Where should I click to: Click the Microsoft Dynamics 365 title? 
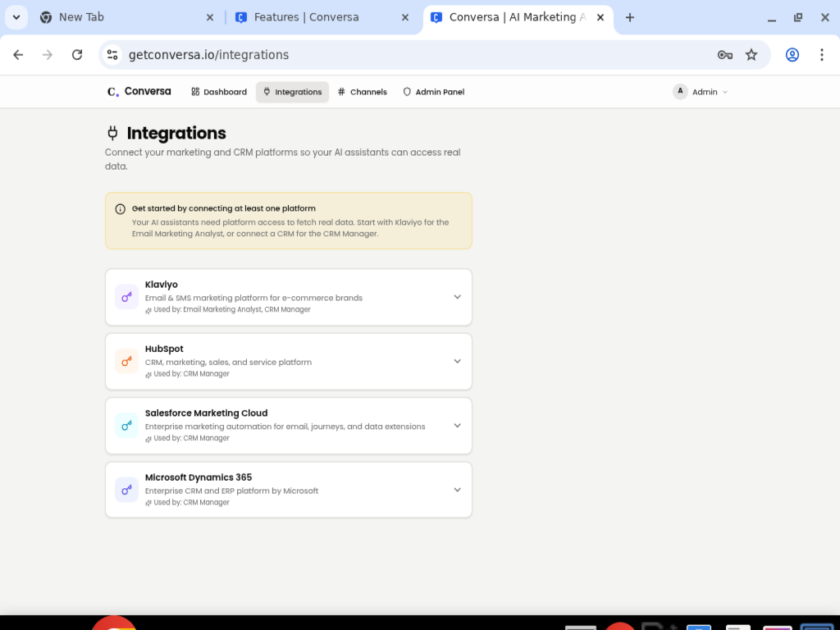point(199,477)
